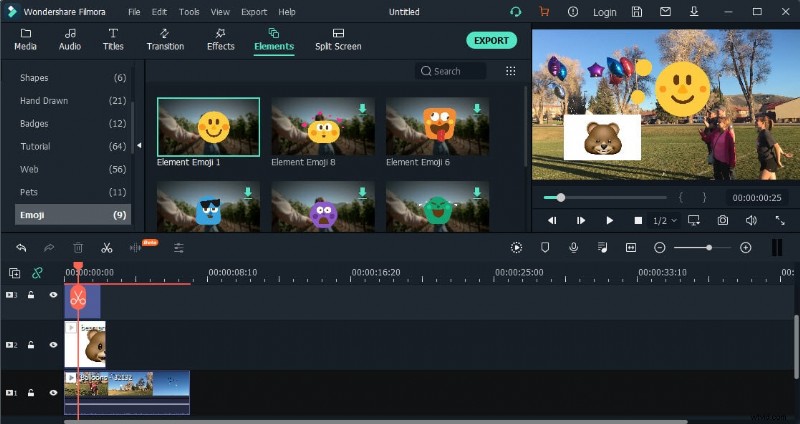The width and height of the screenshot is (800, 424).
Task: Hide video track 2 with eye icon
Action: (53, 344)
